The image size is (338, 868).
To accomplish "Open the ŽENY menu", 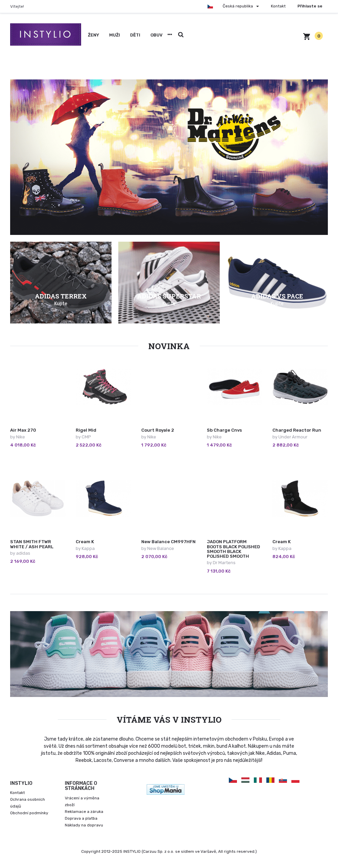I will click(93, 35).
